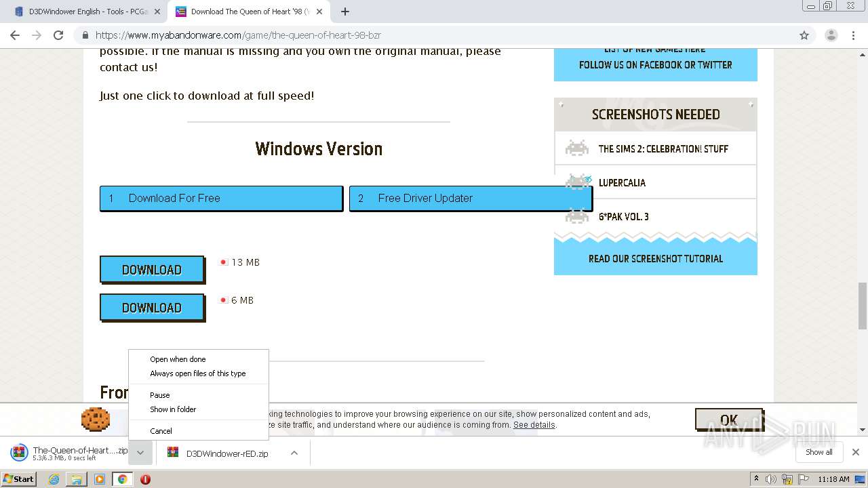This screenshot has height=488, width=868.
Task: Show hidden system tray icons
Action: pyautogui.click(x=756, y=479)
